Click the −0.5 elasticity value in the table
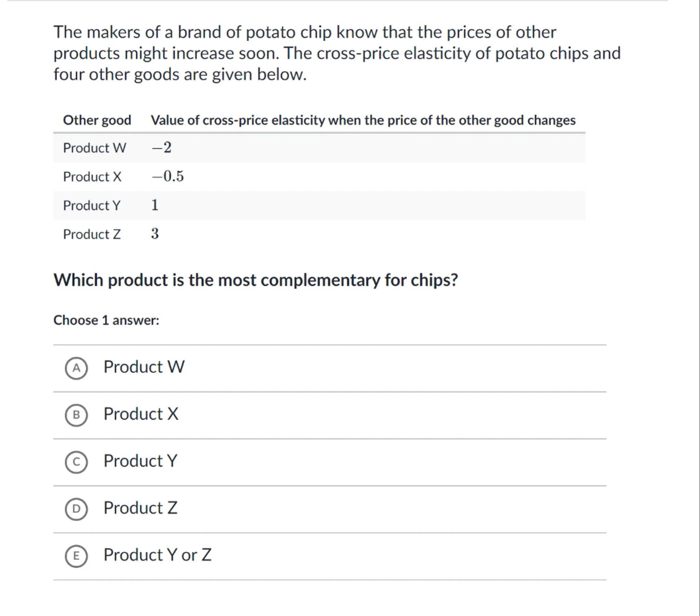The image size is (700, 616). 168,176
